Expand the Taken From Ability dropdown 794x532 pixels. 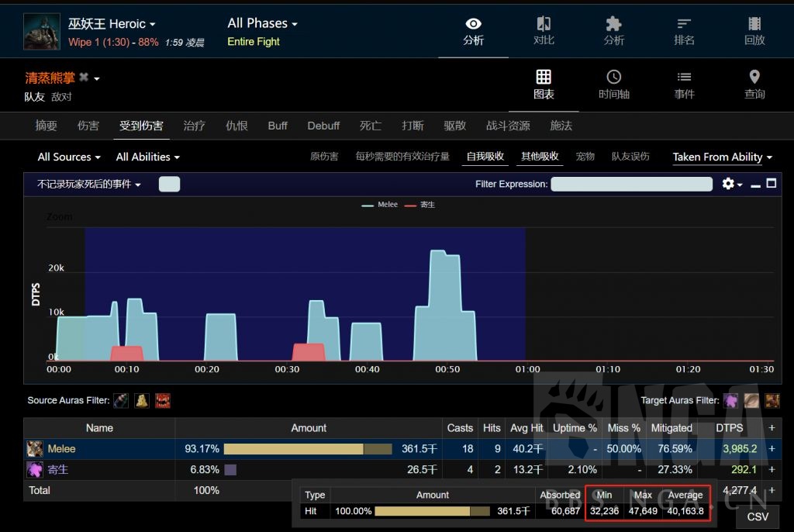(722, 157)
